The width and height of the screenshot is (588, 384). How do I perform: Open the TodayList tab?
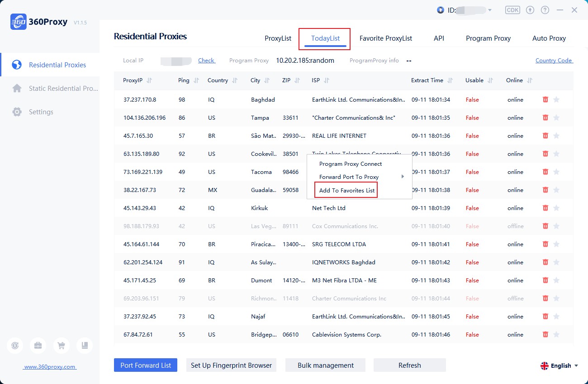tap(326, 38)
